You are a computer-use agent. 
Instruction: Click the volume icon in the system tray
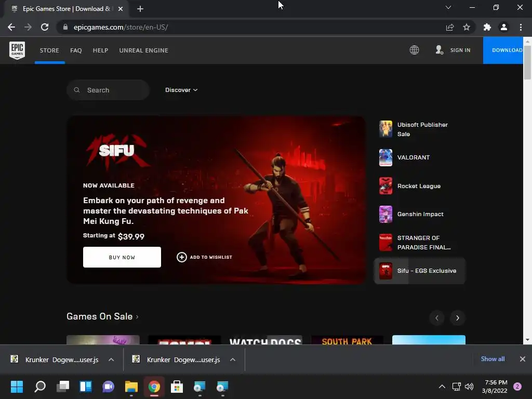coord(469,387)
